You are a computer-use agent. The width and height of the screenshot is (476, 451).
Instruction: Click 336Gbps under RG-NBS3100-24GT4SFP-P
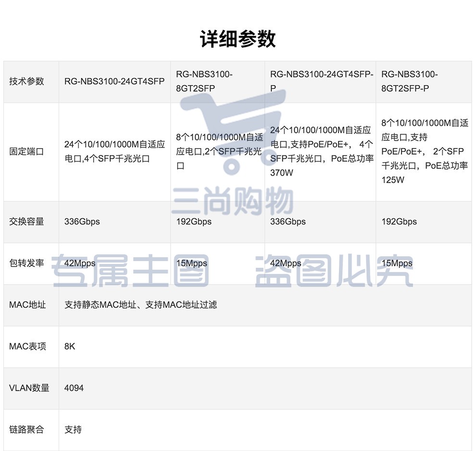coord(288,222)
